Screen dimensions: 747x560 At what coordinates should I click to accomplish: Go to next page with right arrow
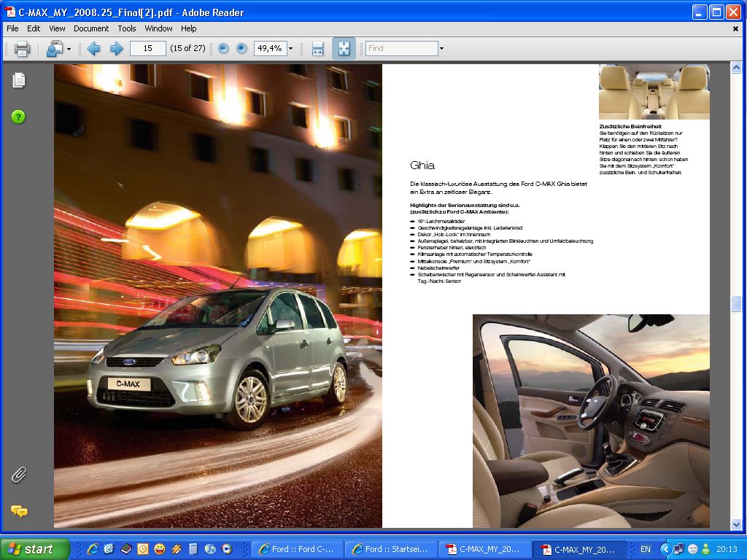pyautogui.click(x=116, y=49)
